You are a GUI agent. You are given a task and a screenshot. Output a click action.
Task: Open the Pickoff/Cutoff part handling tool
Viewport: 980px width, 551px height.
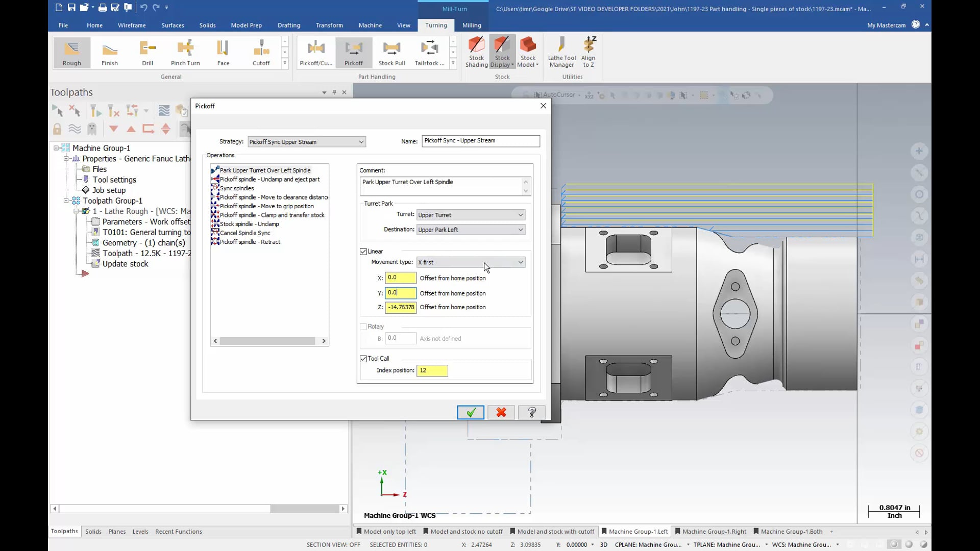(x=316, y=53)
